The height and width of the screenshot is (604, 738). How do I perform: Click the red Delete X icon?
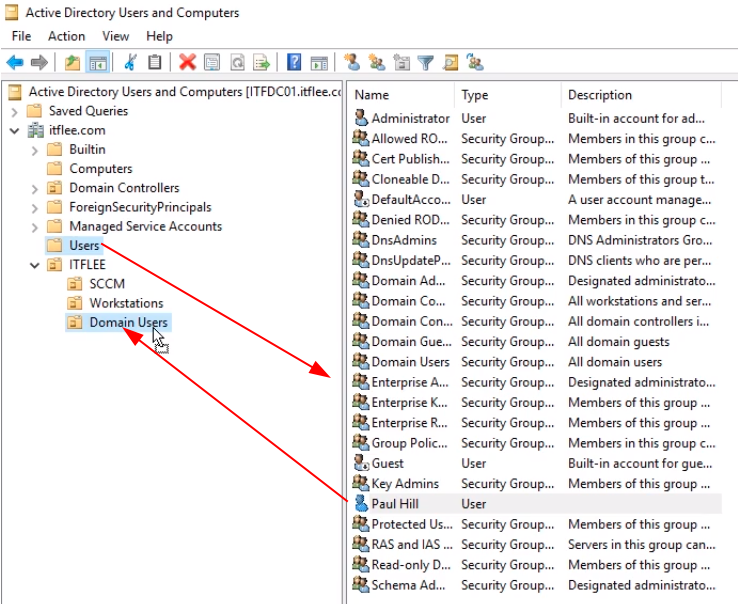187,62
